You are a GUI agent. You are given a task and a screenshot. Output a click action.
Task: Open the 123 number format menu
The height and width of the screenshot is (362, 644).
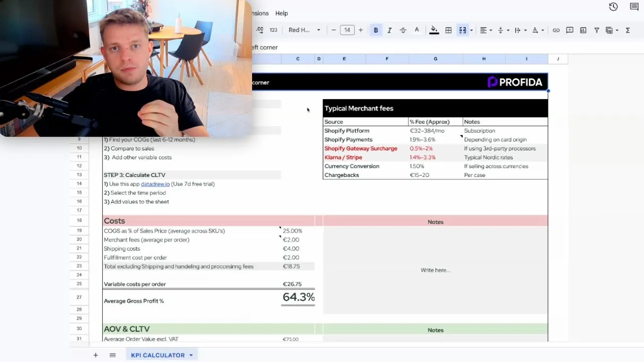point(273,30)
